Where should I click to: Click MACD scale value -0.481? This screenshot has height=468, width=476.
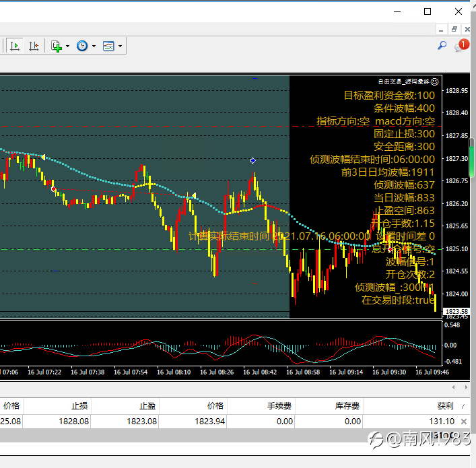point(453,362)
